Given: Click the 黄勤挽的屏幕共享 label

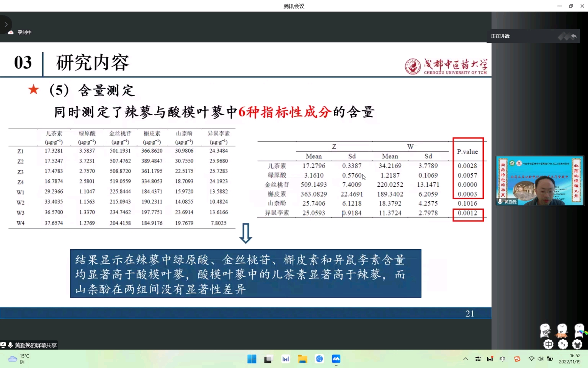Looking at the screenshot, I should [x=36, y=345].
